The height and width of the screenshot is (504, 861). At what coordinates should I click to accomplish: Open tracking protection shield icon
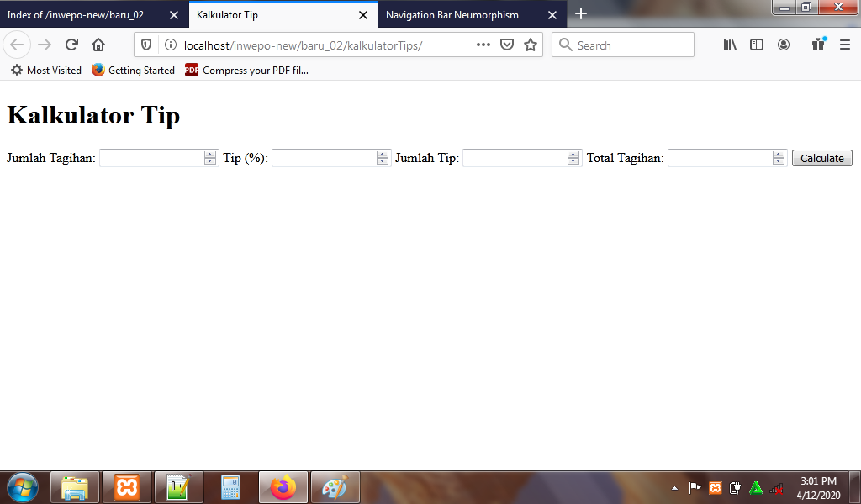coord(146,45)
